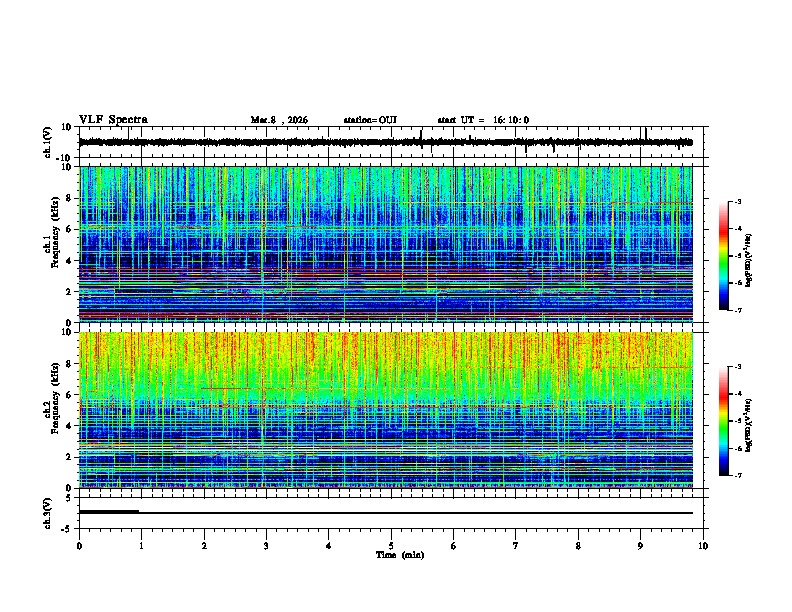Click the ch.2 frequency axis "6" tick label

point(69,395)
